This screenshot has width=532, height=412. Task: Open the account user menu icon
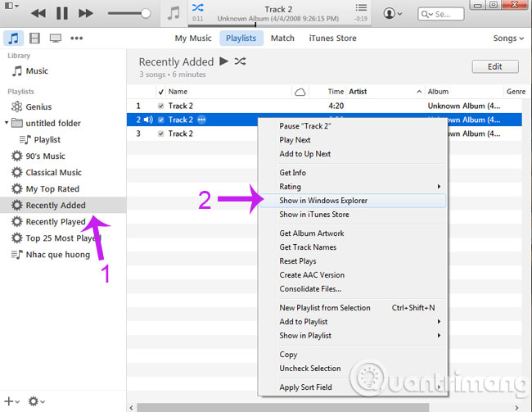[393, 14]
